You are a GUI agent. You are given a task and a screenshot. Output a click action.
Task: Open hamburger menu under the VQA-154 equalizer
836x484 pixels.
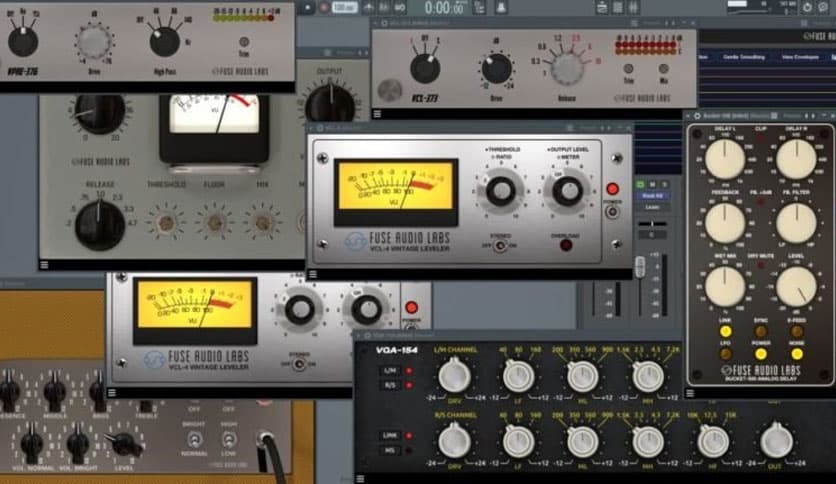pos(360,479)
